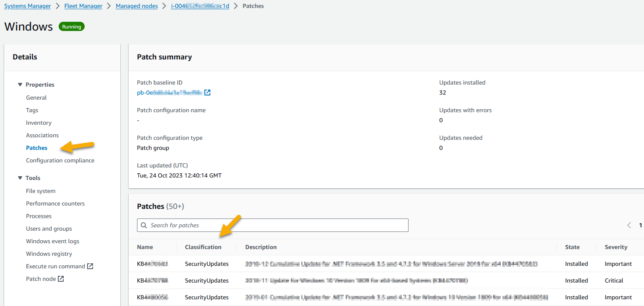Select Processes under Tools
This screenshot has height=306, width=644.
tap(39, 216)
